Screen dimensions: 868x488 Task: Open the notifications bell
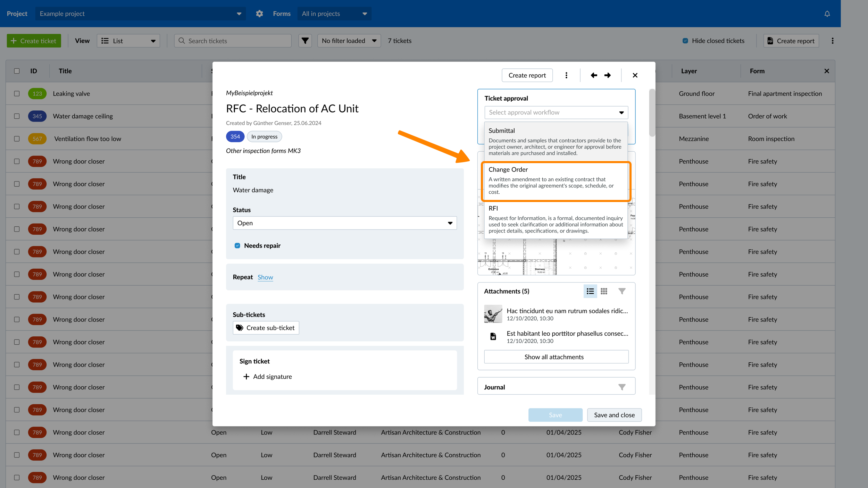coord(827,14)
